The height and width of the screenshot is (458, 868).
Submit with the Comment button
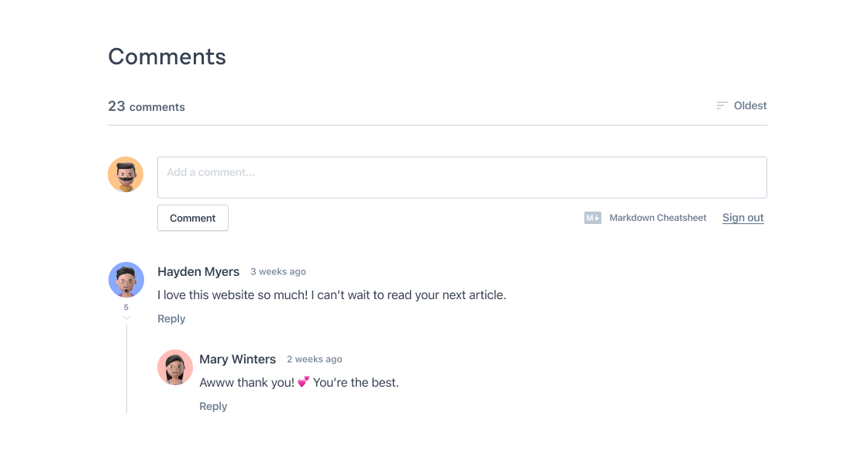[193, 218]
